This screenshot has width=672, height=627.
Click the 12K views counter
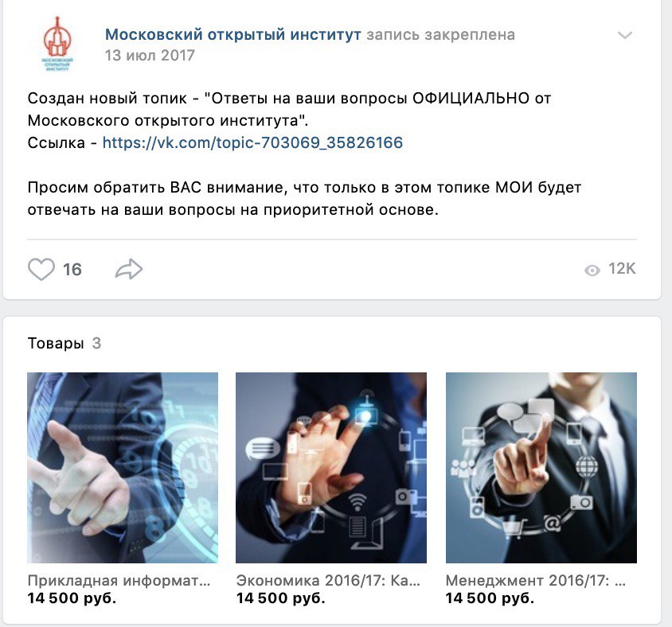[622, 269]
